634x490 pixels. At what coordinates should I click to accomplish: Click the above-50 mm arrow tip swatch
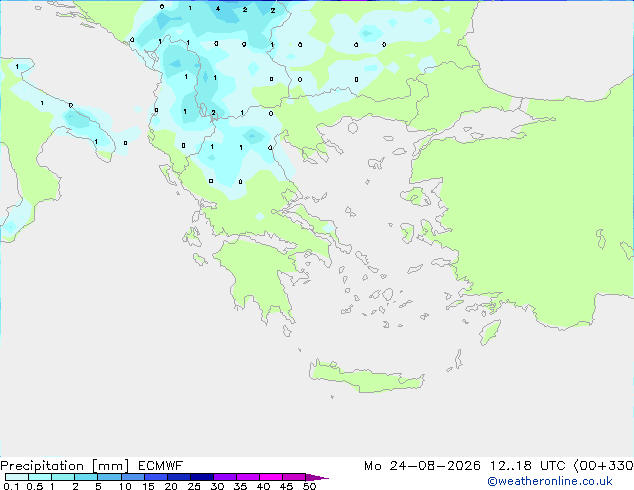(317, 477)
